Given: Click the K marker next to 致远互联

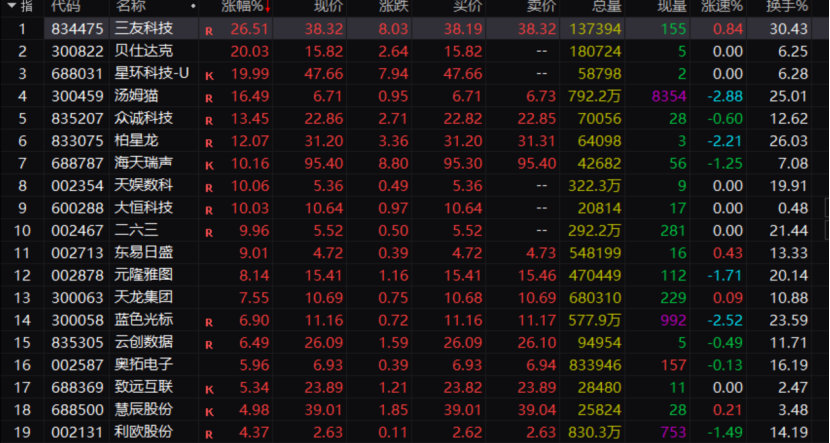Looking at the screenshot, I should pos(209,387).
